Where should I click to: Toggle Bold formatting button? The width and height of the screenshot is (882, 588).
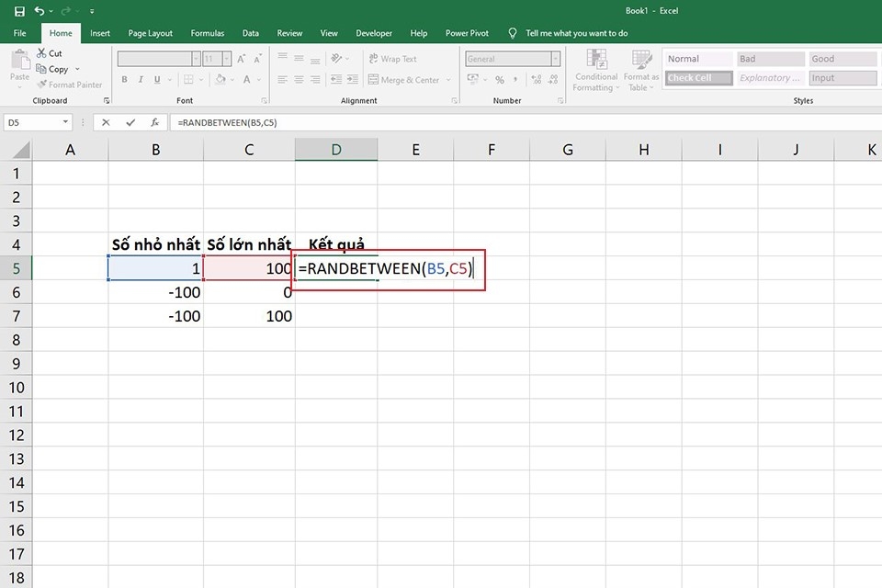click(x=124, y=79)
